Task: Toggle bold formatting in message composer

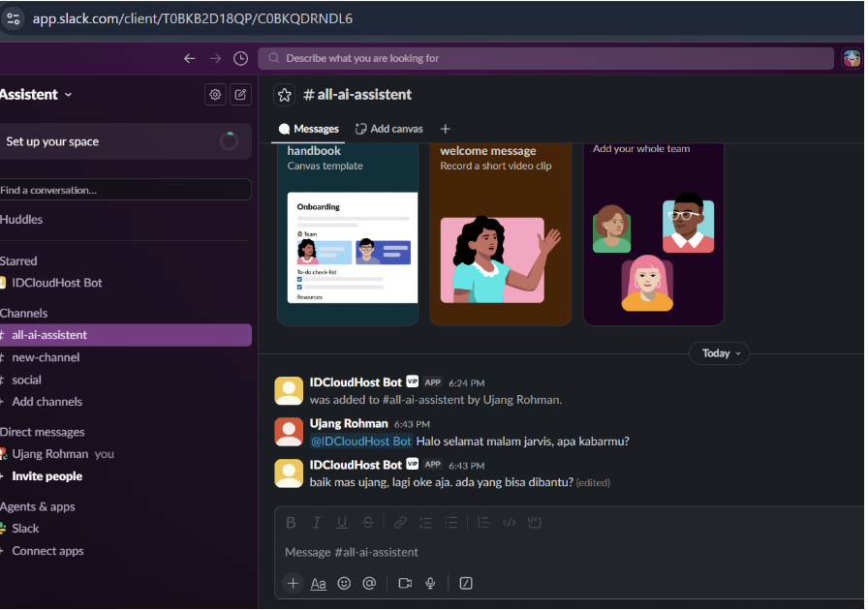Action: (x=291, y=523)
